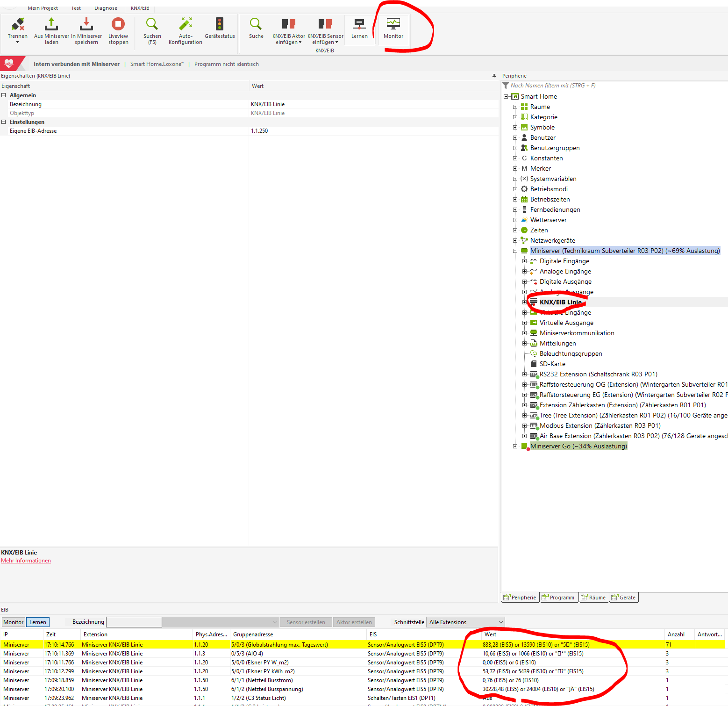Run the Auto-Konfiguration wand tool
This screenshot has height=706, width=728.
point(186,31)
